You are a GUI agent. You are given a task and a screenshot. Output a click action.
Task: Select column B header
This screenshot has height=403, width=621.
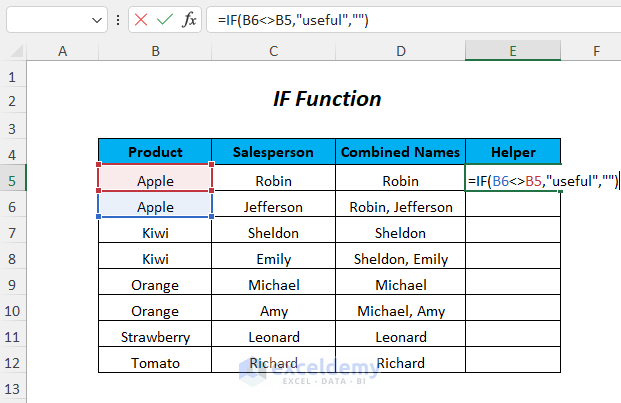tap(155, 51)
